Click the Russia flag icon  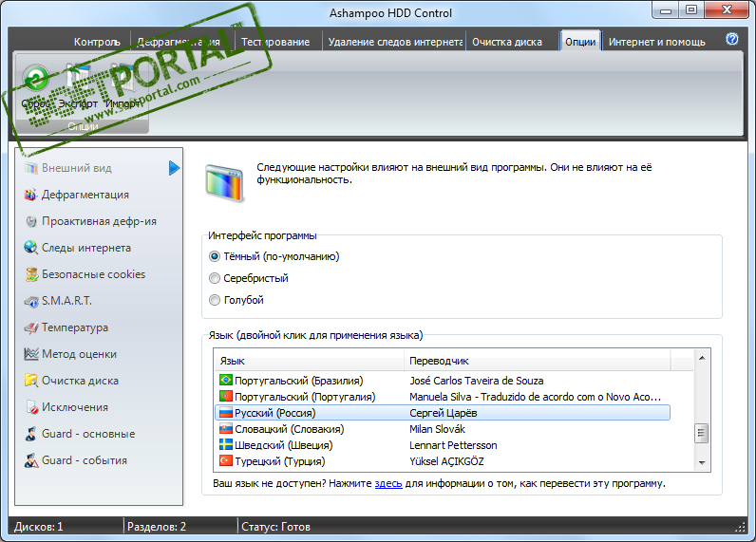(226, 412)
